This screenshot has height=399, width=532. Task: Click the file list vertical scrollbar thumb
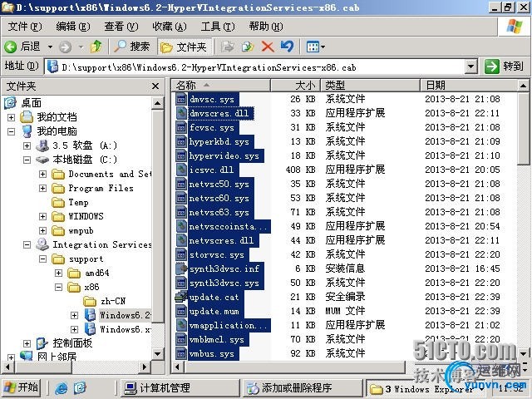point(523,128)
